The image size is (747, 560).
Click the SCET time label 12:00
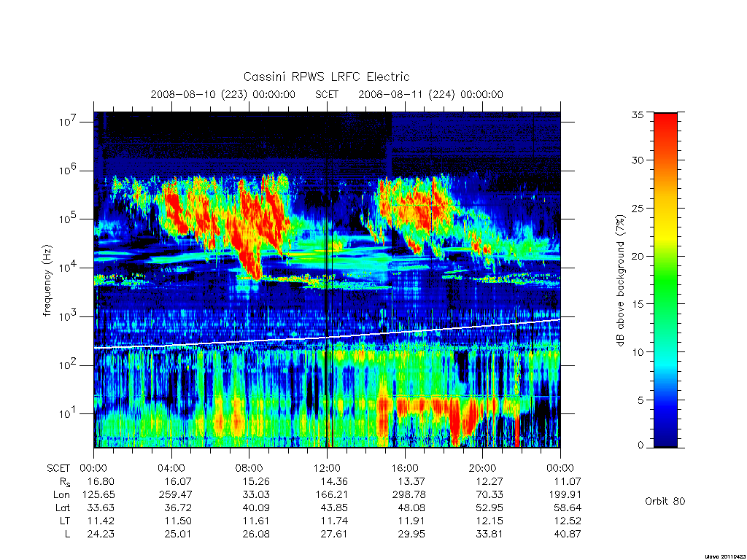point(327,468)
